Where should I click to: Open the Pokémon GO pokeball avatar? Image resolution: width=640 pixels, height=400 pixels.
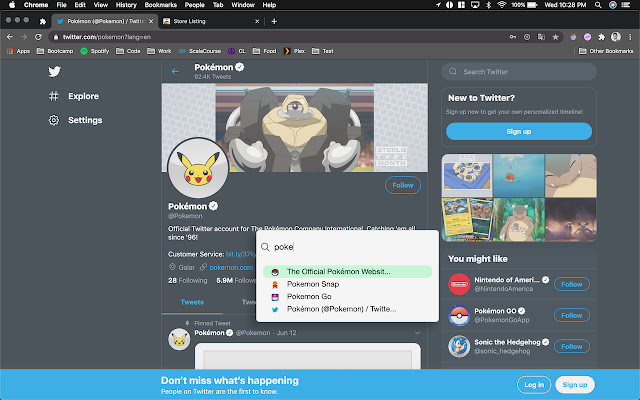point(459,315)
